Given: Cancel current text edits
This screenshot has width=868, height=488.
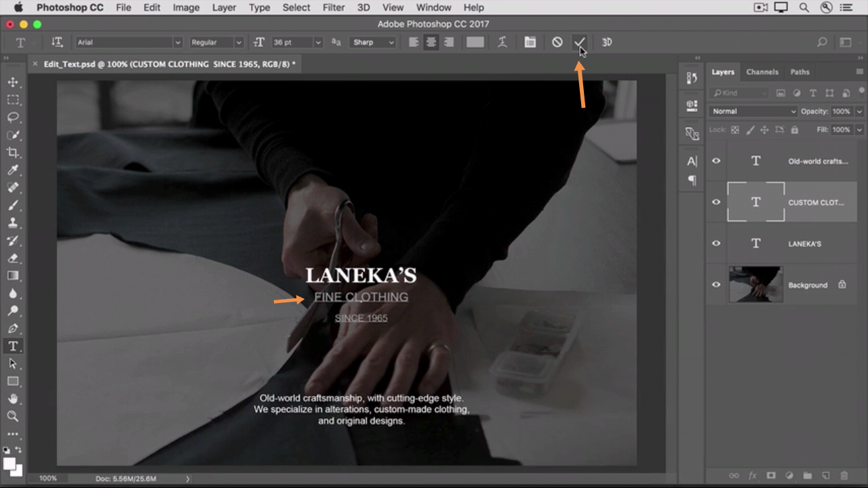Looking at the screenshot, I should [x=557, y=42].
